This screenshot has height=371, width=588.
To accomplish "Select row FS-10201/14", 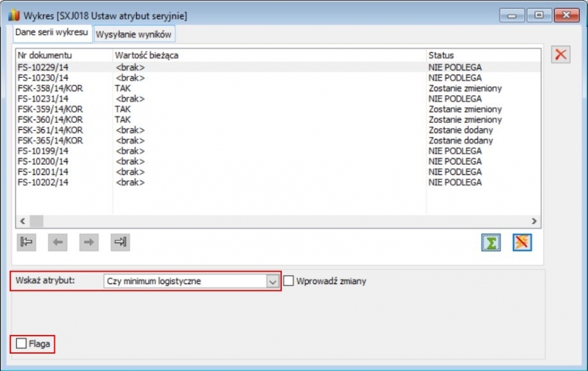I will 278,172.
